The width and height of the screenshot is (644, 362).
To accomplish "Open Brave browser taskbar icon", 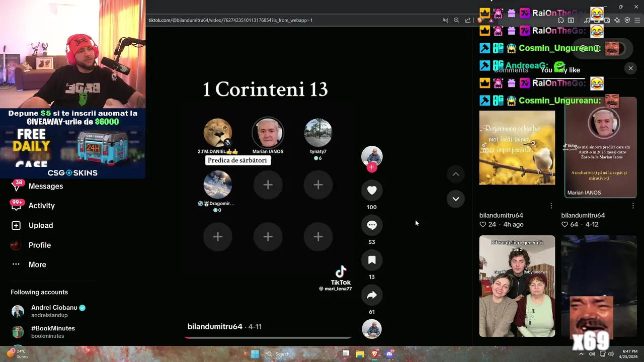I will coord(375,354).
